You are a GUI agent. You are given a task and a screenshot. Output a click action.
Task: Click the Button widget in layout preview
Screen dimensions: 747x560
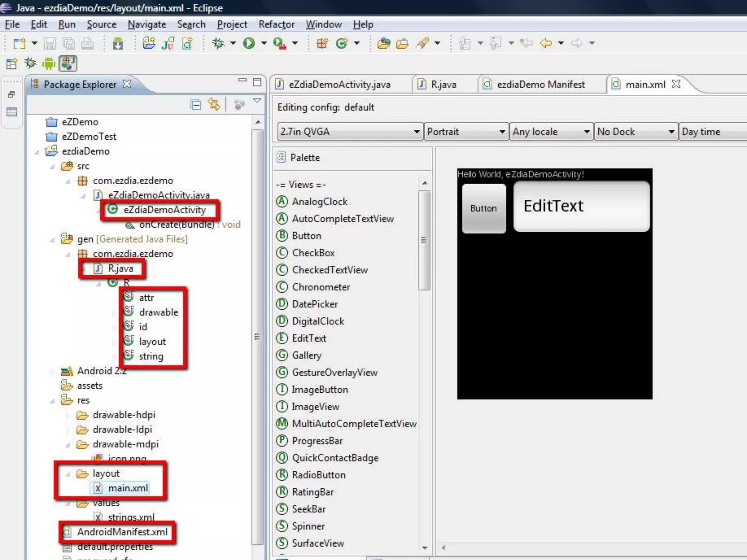tap(483, 208)
